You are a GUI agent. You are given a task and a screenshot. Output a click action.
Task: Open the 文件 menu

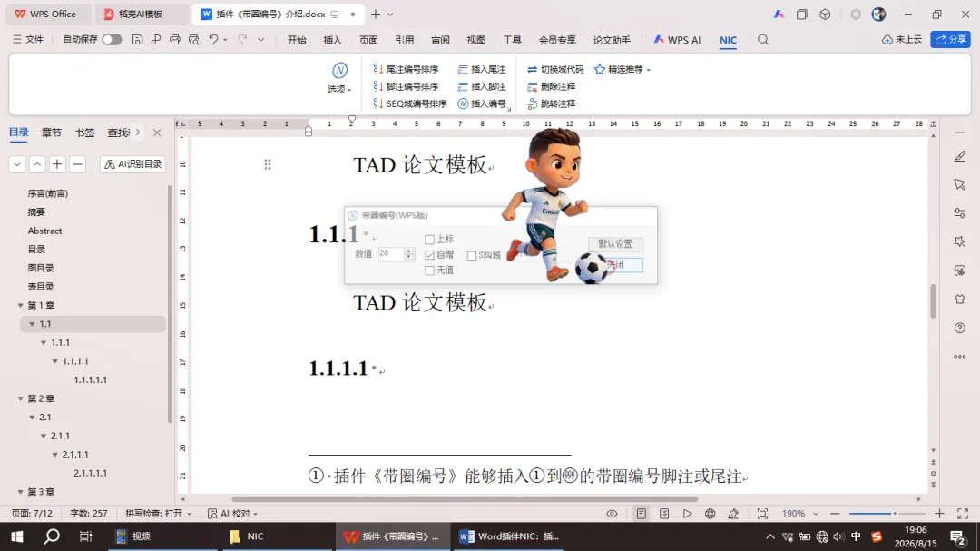point(28,39)
